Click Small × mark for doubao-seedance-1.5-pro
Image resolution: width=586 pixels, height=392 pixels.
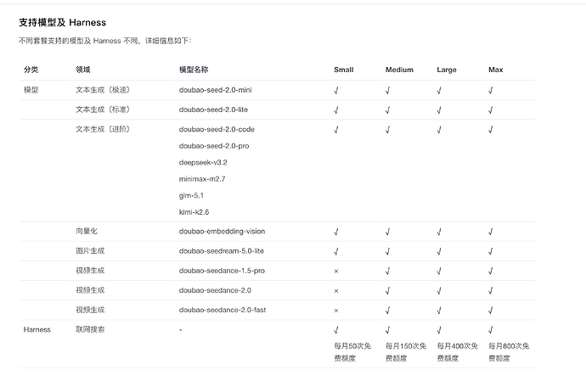(x=336, y=272)
